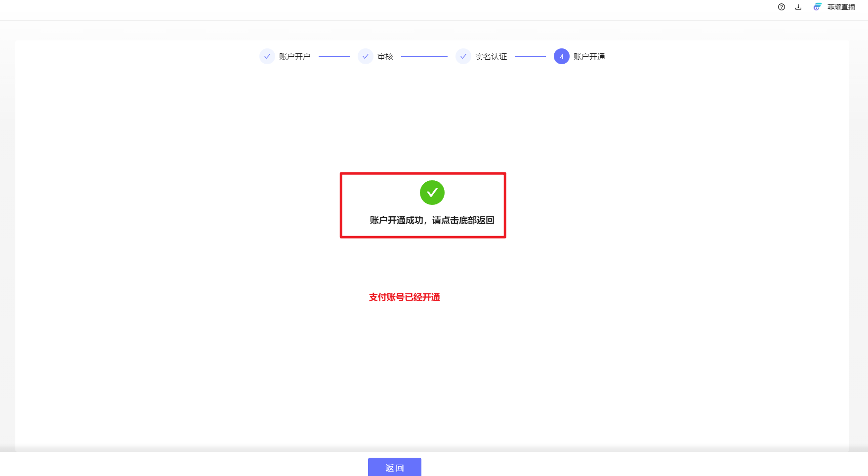Click the 菲耀直播 logo icon
Viewport: 868px width, 476px height.
[x=818, y=7]
